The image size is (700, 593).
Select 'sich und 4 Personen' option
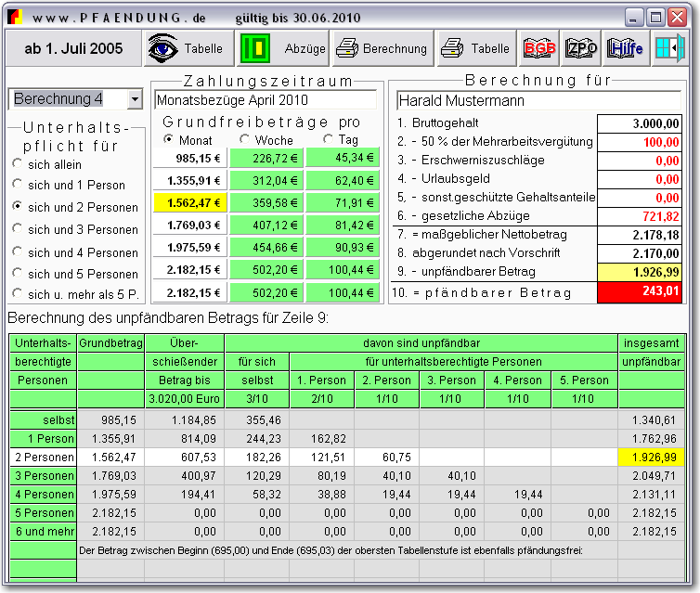click(x=17, y=251)
